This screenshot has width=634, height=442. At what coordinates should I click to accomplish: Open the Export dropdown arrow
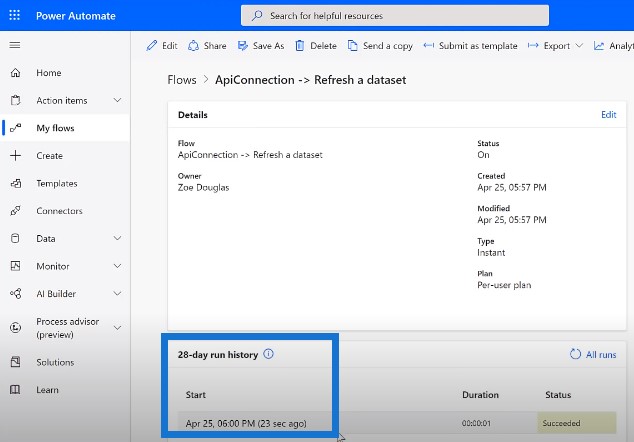[579, 46]
